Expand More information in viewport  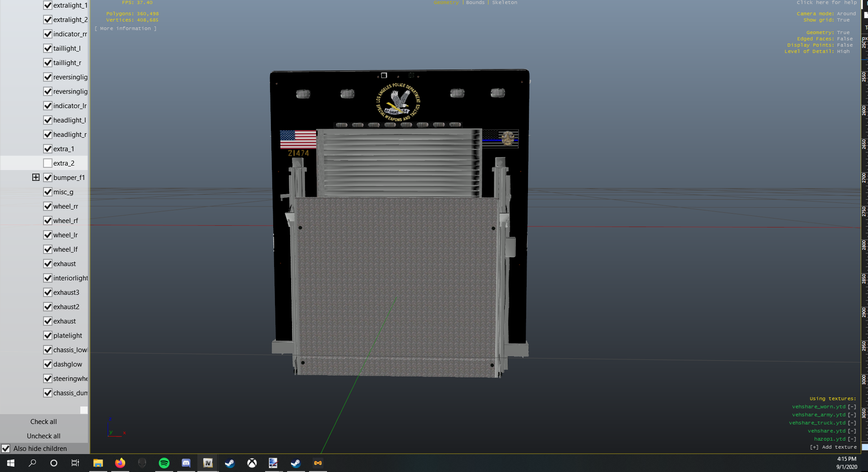click(126, 29)
